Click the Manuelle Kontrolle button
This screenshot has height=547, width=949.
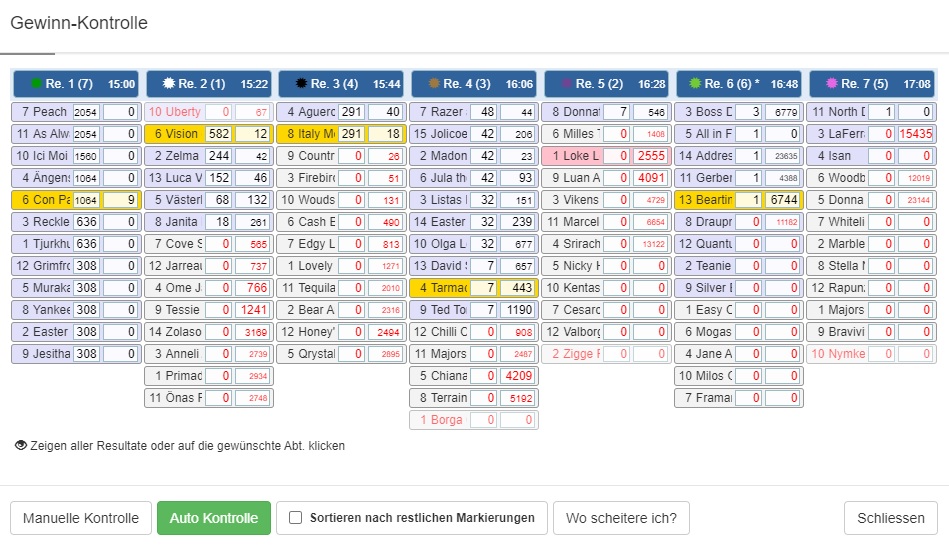click(x=80, y=518)
